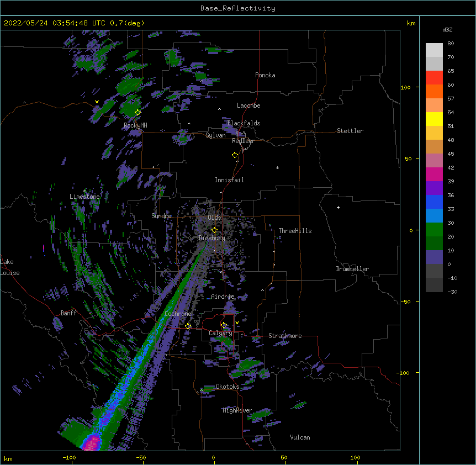The height and width of the screenshot is (465, 476).
Task: Click the Cochrane text label
Action: [x=178, y=314]
